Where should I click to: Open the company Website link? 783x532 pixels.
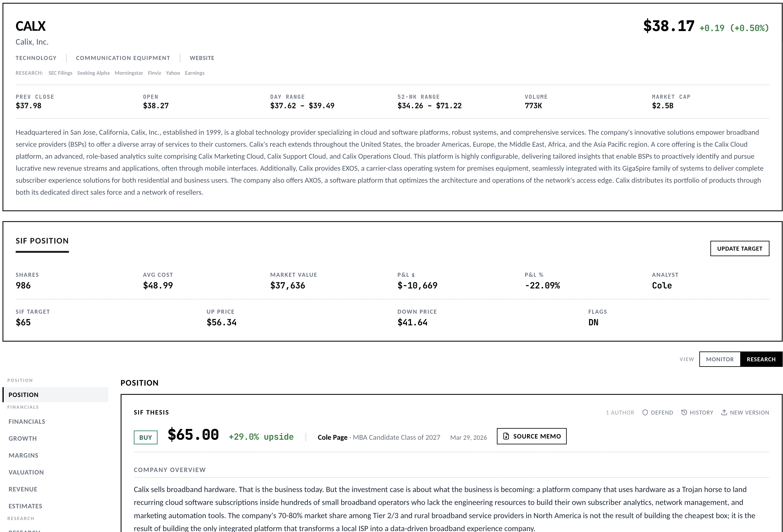(x=202, y=58)
